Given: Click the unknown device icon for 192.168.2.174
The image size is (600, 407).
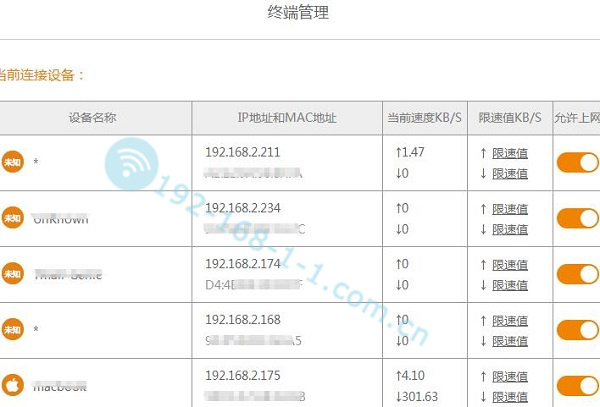Looking at the screenshot, I should pyautogui.click(x=12, y=274).
